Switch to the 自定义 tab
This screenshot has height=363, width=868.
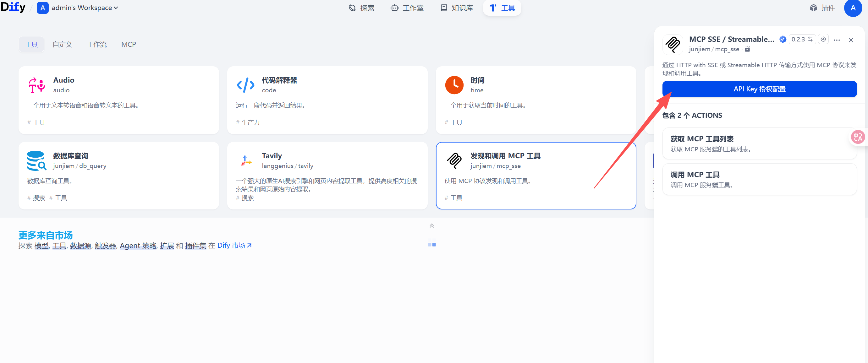point(62,45)
